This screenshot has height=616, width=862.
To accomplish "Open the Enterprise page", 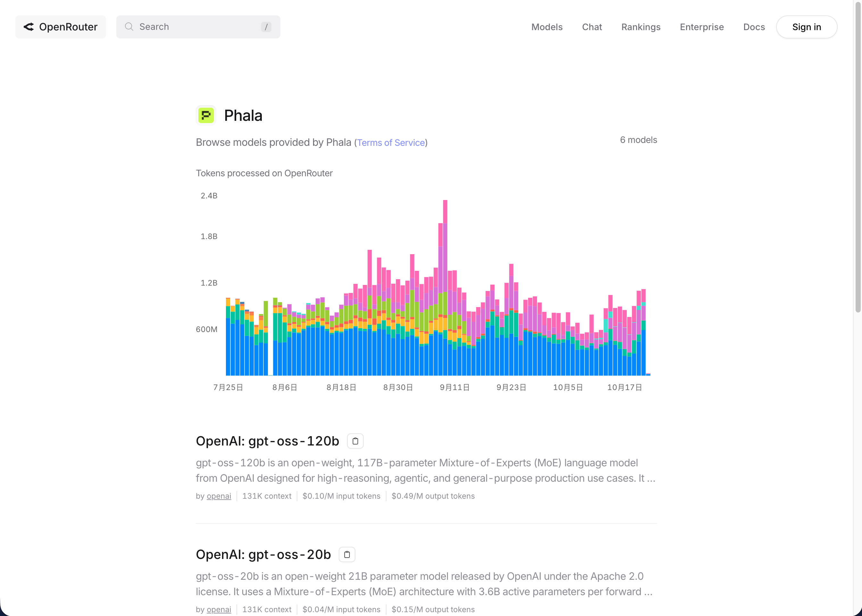I will (701, 27).
